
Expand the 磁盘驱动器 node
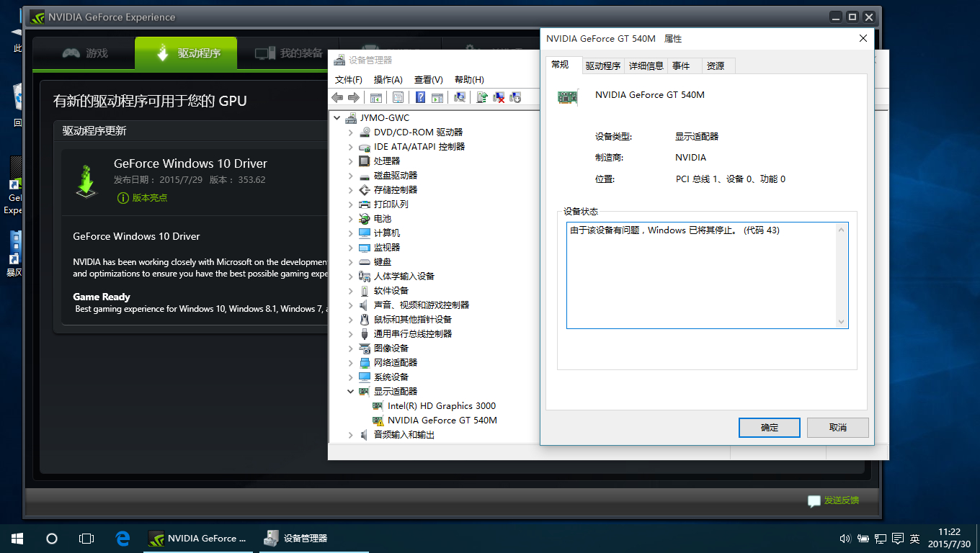point(351,176)
